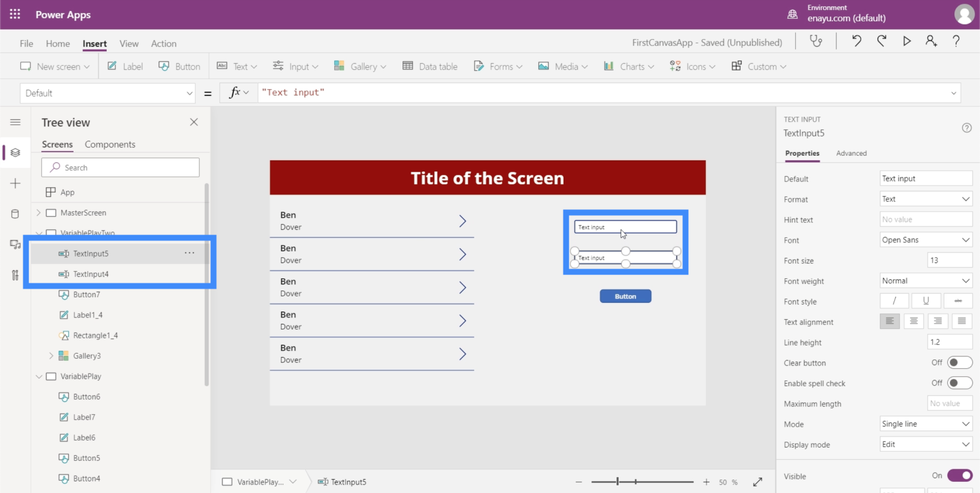Screen dimensions: 980x493
Task: Open the New screen menu
Action: click(x=55, y=67)
